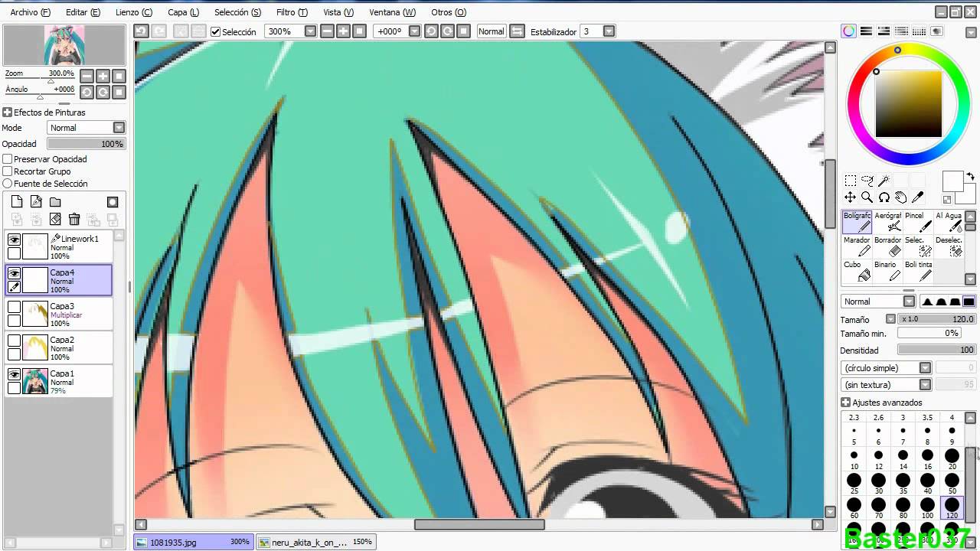Activate the move layer tool

[851, 197]
